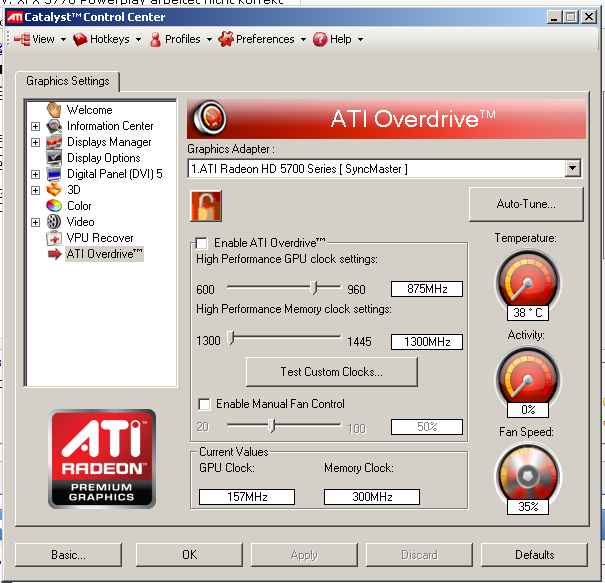Click the Welcome hand icon in tree
The height and width of the screenshot is (583, 605).
(x=54, y=110)
